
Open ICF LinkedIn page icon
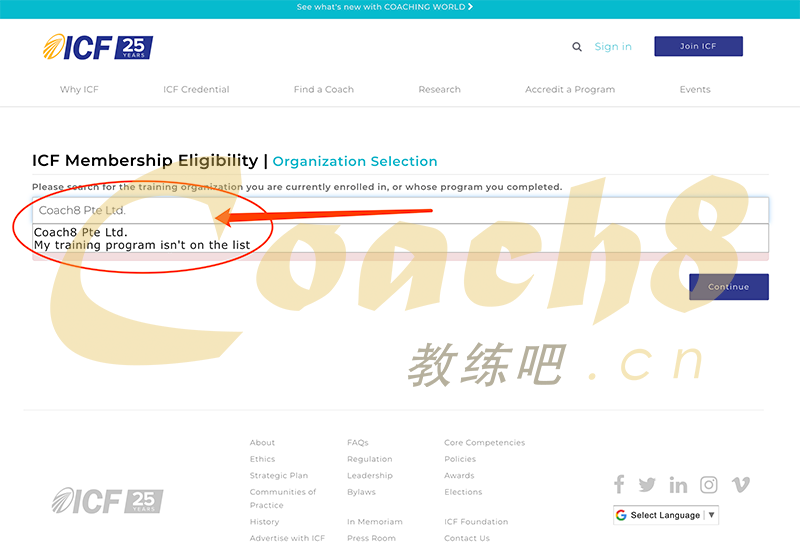click(678, 485)
